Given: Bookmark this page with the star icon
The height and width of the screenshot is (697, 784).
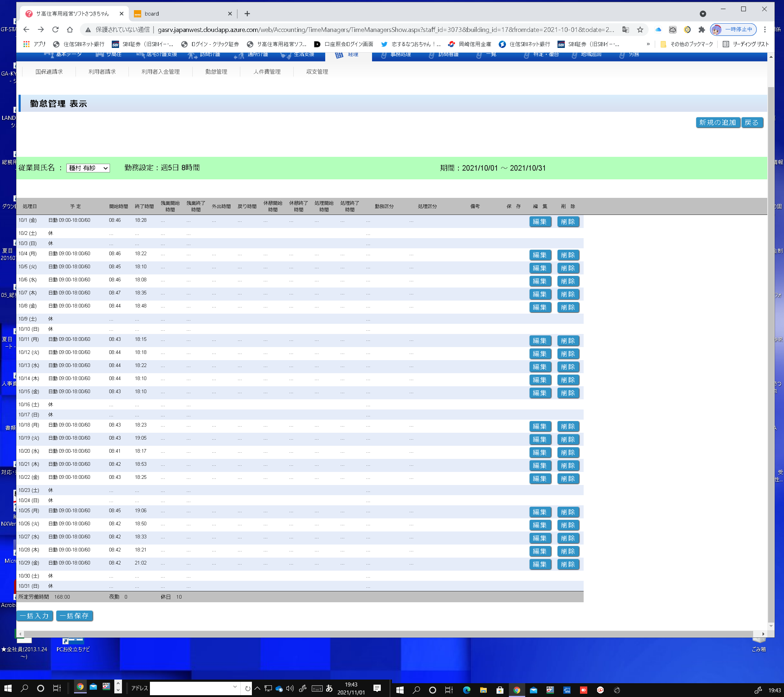Looking at the screenshot, I should (x=640, y=29).
